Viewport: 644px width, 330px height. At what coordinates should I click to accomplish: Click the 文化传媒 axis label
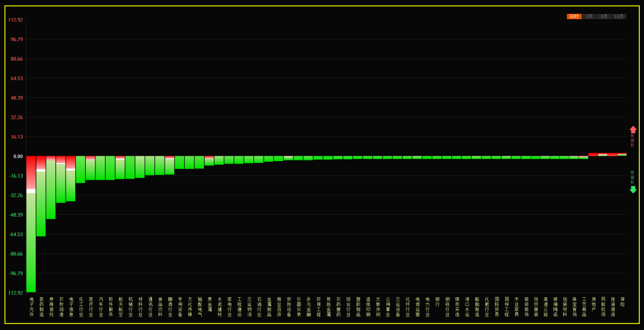tap(190, 307)
